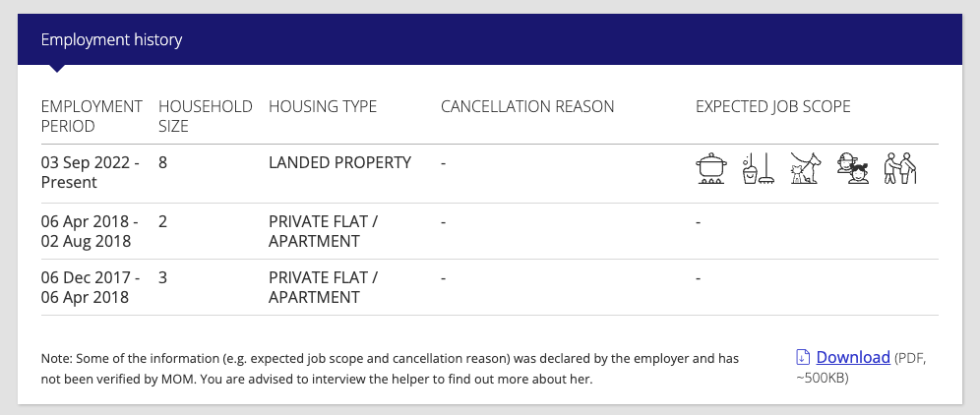The image size is (980, 415).
Task: Select the 06 Dec 2017 - 06 Apr 2018 period
Action: point(90,287)
